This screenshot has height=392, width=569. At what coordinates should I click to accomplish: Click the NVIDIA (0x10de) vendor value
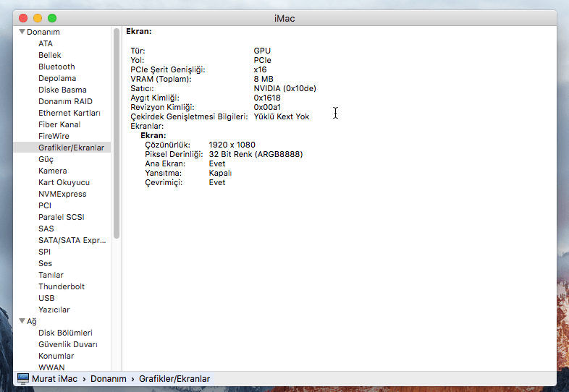click(285, 88)
